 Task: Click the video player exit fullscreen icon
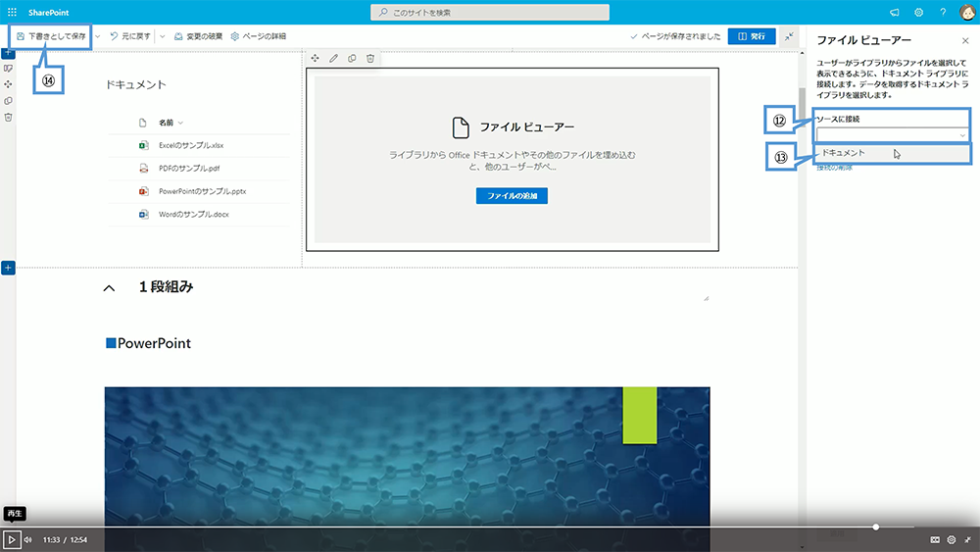pos(967,539)
